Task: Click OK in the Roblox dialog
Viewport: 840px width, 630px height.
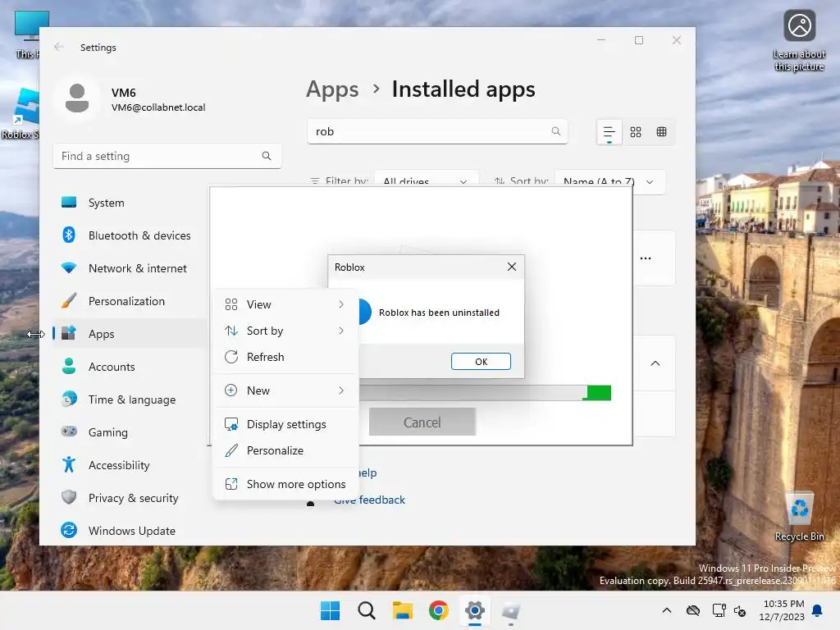Action: pos(481,362)
